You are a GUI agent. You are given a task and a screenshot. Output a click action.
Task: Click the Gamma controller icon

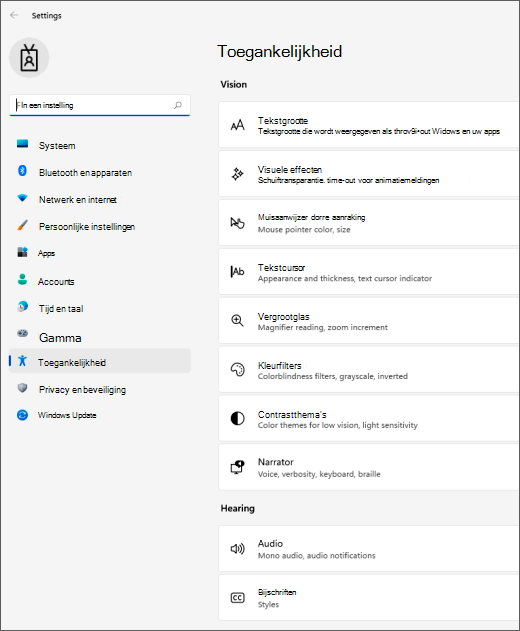(x=23, y=334)
